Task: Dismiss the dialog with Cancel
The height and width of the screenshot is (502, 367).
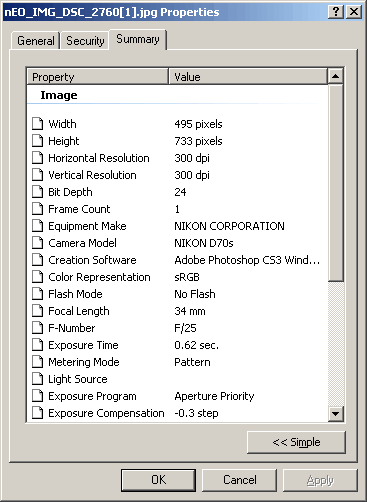Action: coord(239,480)
